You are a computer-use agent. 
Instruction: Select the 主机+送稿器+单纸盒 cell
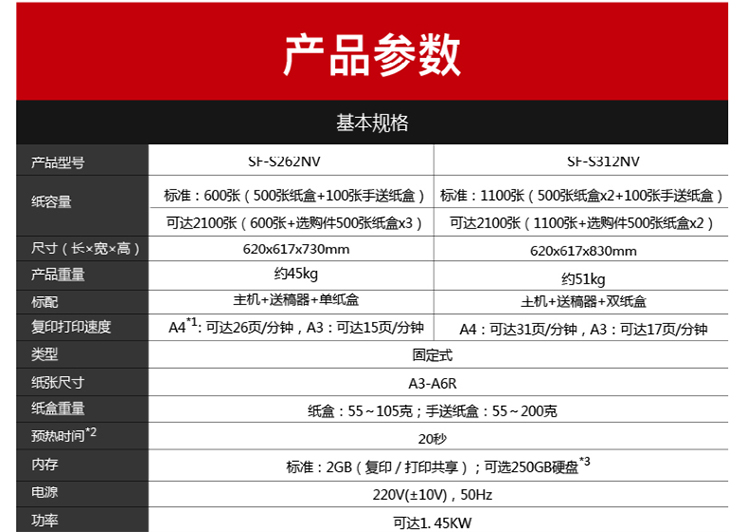tap(295, 300)
